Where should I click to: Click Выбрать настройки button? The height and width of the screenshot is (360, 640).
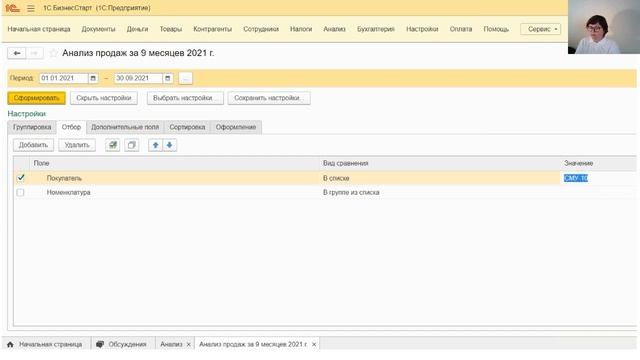coord(185,98)
